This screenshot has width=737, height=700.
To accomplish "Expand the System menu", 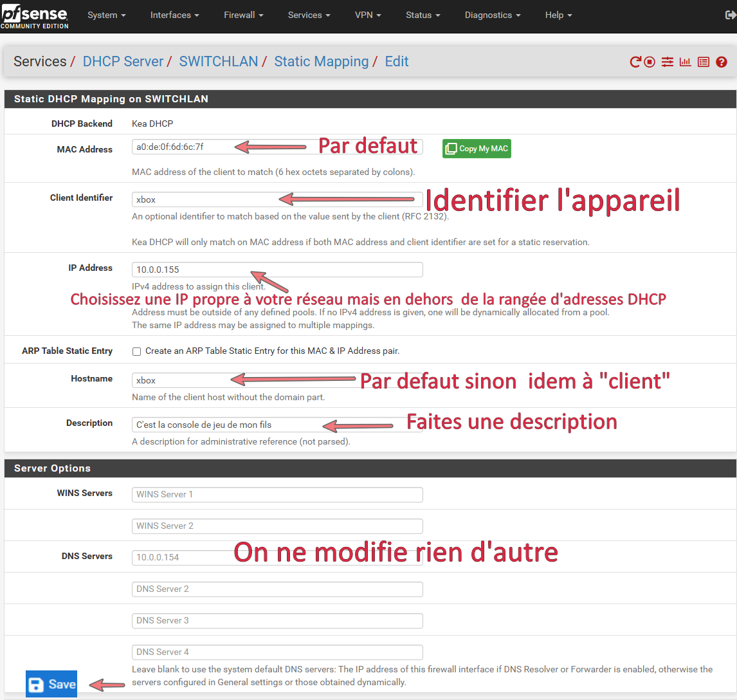I will click(106, 15).
